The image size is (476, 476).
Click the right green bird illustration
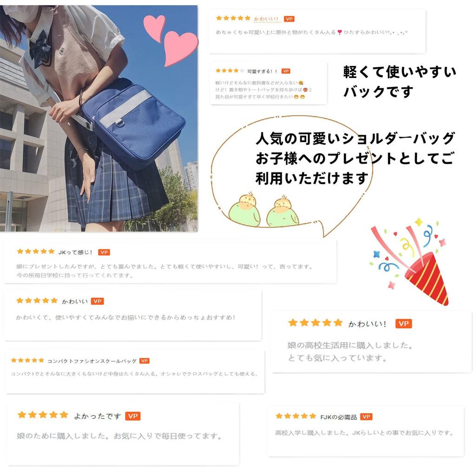tap(283, 212)
